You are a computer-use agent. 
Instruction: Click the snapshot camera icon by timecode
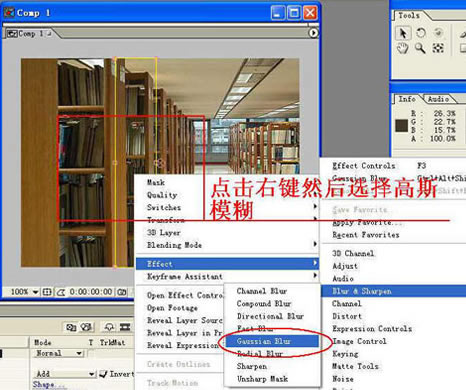[122, 292]
